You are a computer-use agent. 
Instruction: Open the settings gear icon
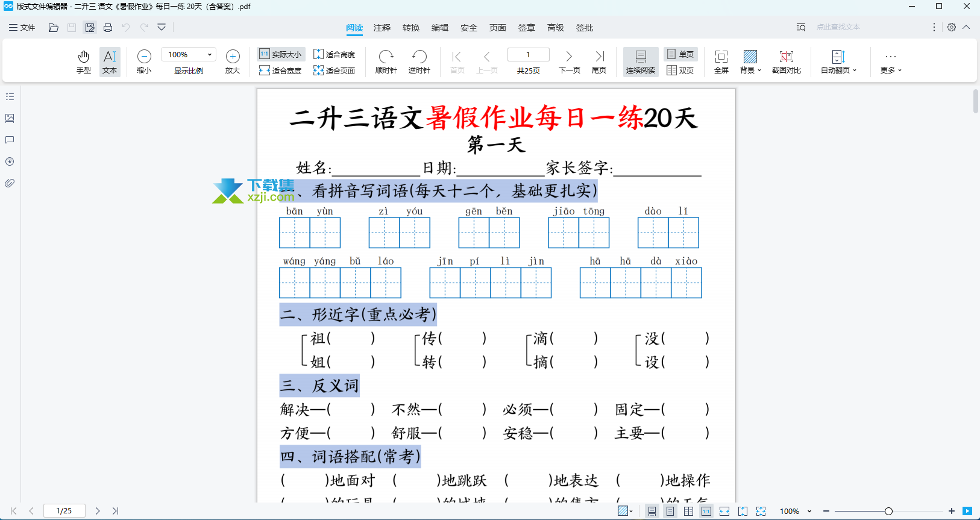[x=952, y=27]
